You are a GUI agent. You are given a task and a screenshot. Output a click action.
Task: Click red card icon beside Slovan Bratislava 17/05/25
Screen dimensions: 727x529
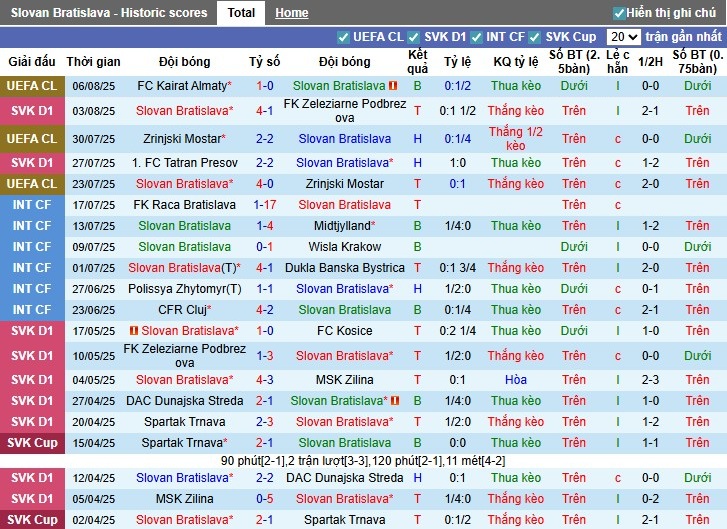click(134, 331)
